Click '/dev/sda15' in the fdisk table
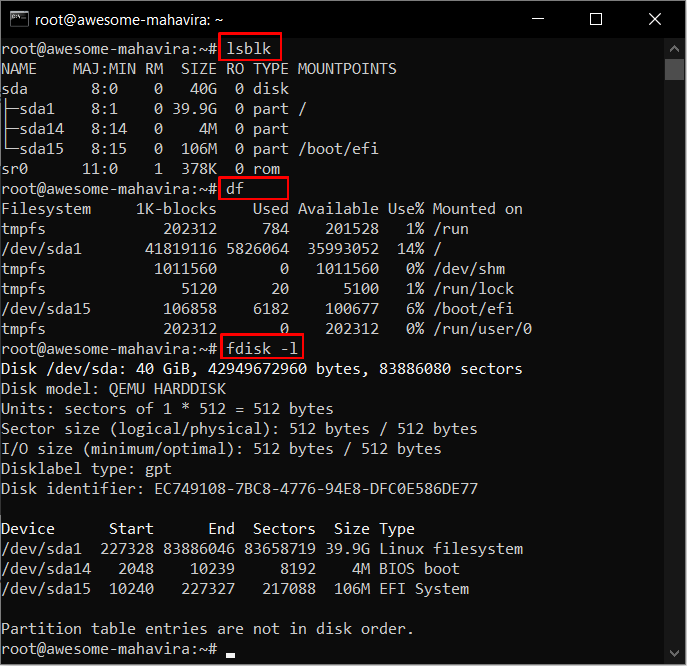This screenshot has height=666, width=687. [x=46, y=589]
